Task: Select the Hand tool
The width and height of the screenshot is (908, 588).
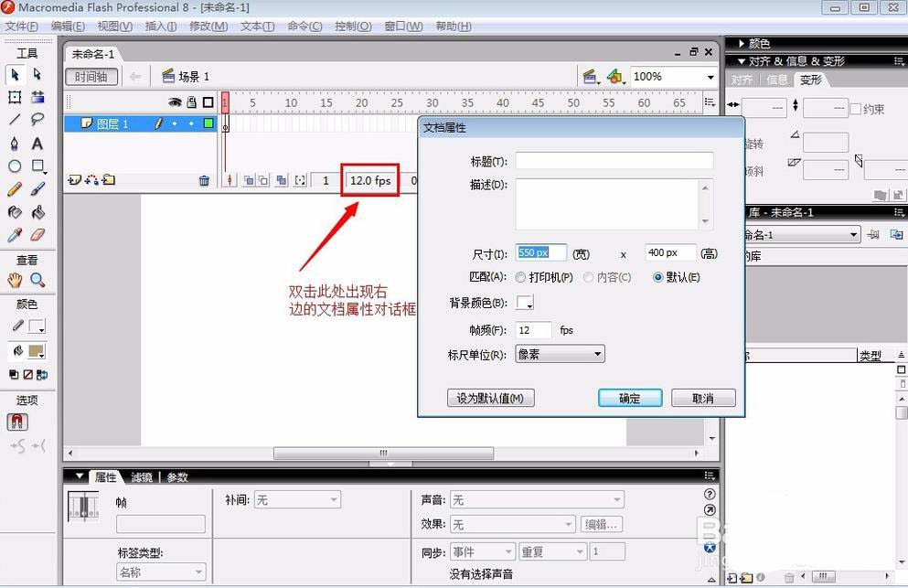Action: [15, 281]
